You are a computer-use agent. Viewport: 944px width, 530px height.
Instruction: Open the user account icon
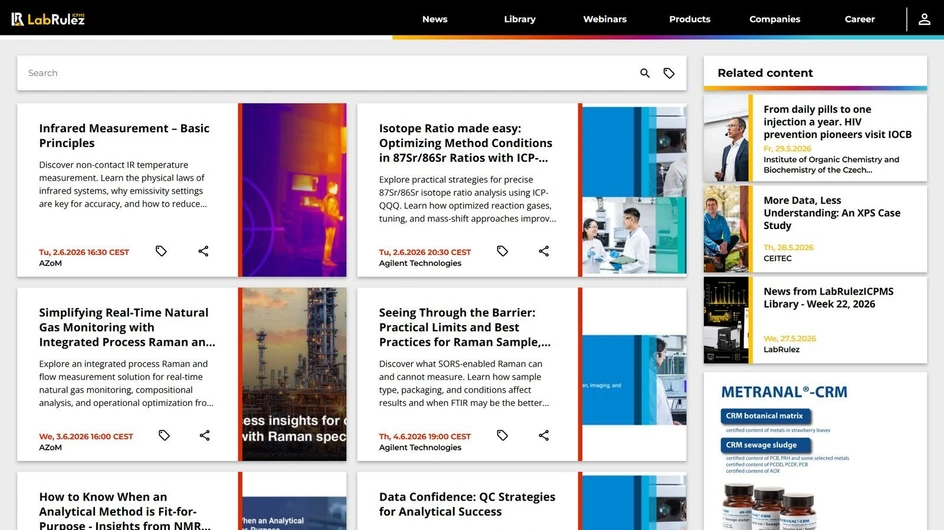(924, 19)
